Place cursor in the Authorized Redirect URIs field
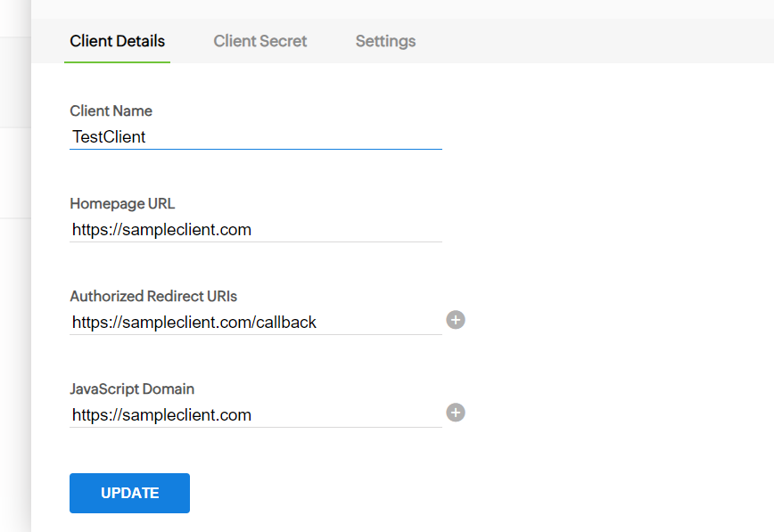The image size is (774, 532). [x=256, y=323]
